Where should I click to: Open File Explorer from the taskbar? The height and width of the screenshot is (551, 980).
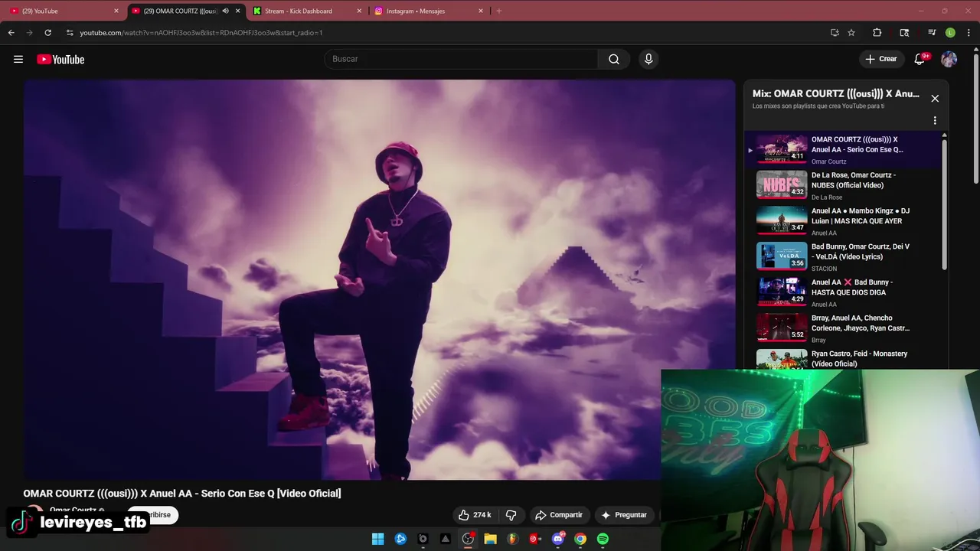[x=490, y=539]
